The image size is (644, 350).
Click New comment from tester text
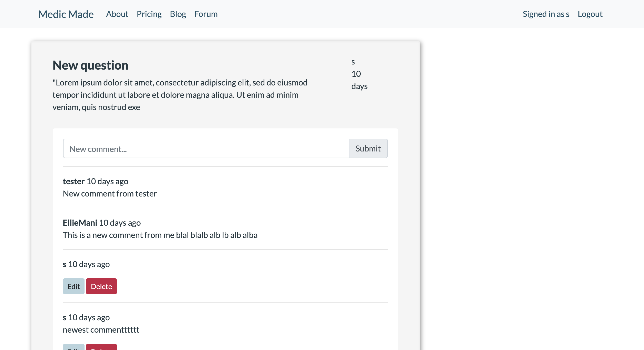pos(110,193)
